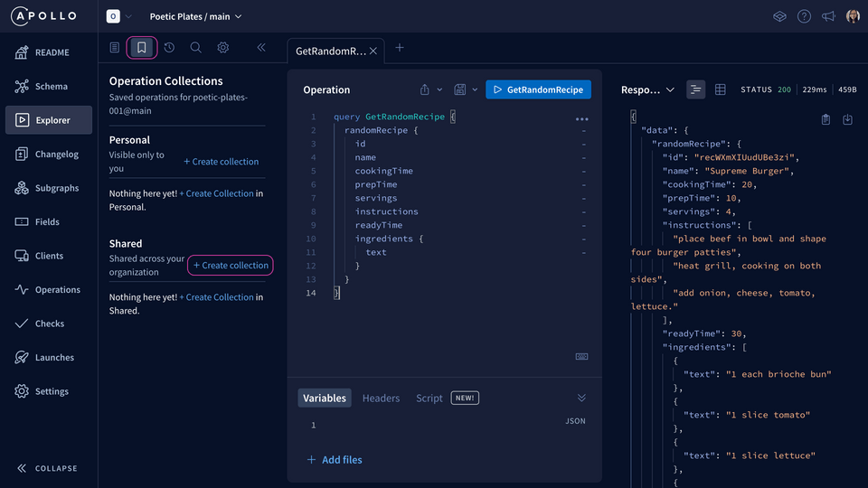Switch response to table view

click(x=721, y=89)
